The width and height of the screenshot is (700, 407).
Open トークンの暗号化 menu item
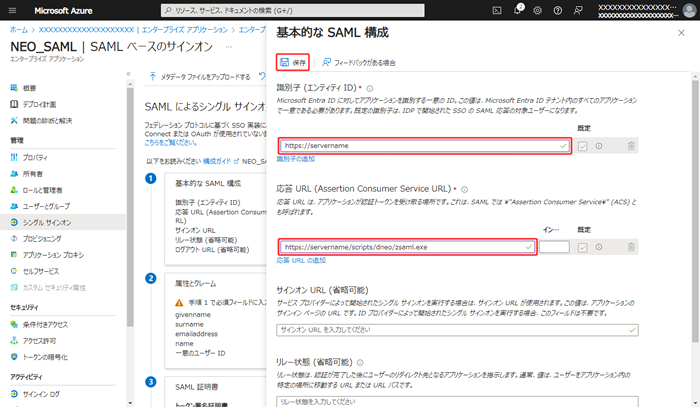(x=45, y=357)
